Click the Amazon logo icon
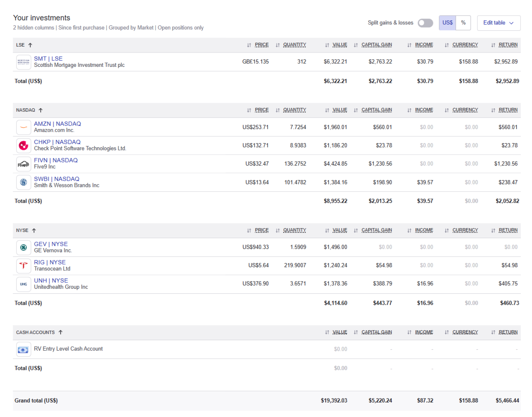This screenshot has height=417, width=532. pyautogui.click(x=23, y=127)
